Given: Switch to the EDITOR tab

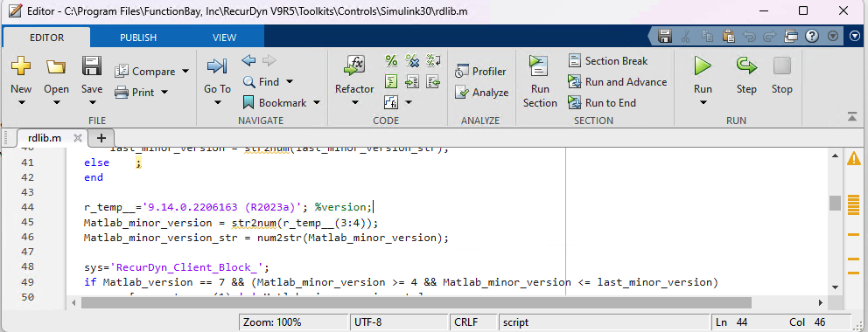Looking at the screenshot, I should 46,38.
